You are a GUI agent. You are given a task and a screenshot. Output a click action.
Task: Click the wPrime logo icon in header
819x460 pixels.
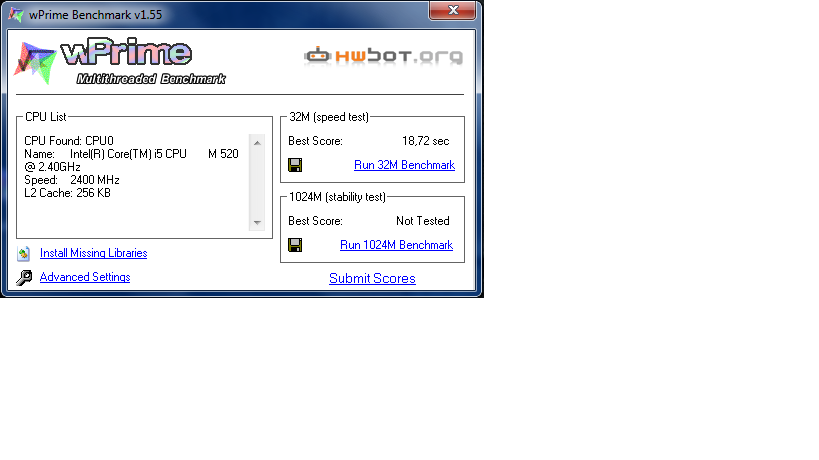[35, 62]
